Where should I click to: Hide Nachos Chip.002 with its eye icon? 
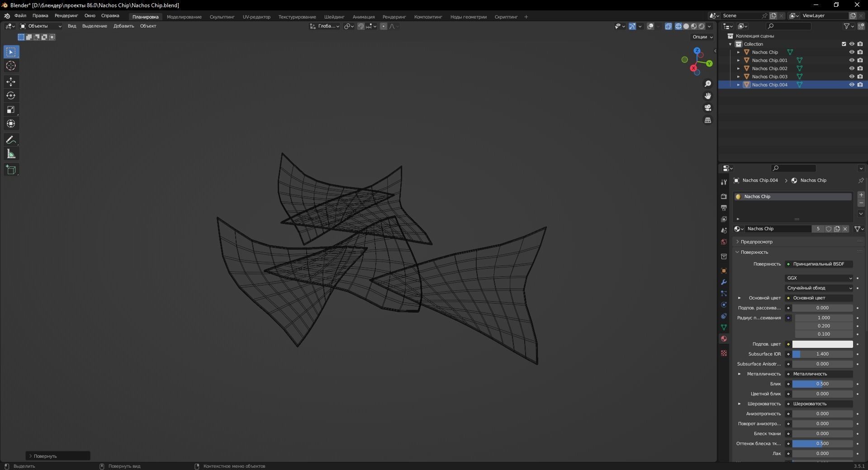point(852,69)
